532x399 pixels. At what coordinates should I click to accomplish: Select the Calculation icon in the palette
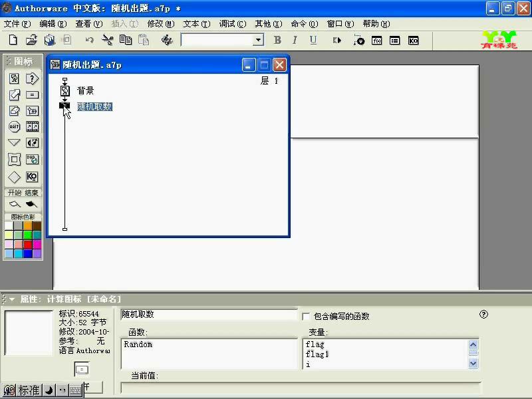point(32,94)
